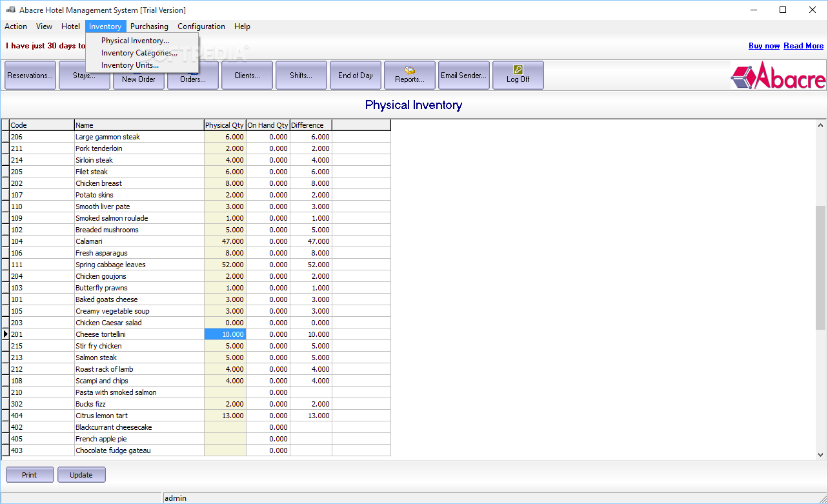
Task: Open the View menu
Action: (45, 26)
